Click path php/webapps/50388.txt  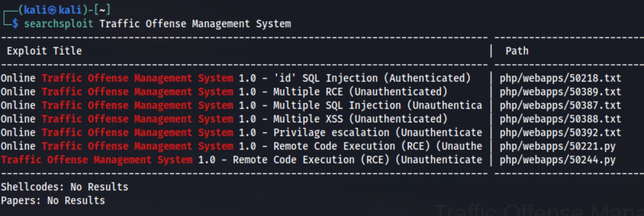point(560,119)
